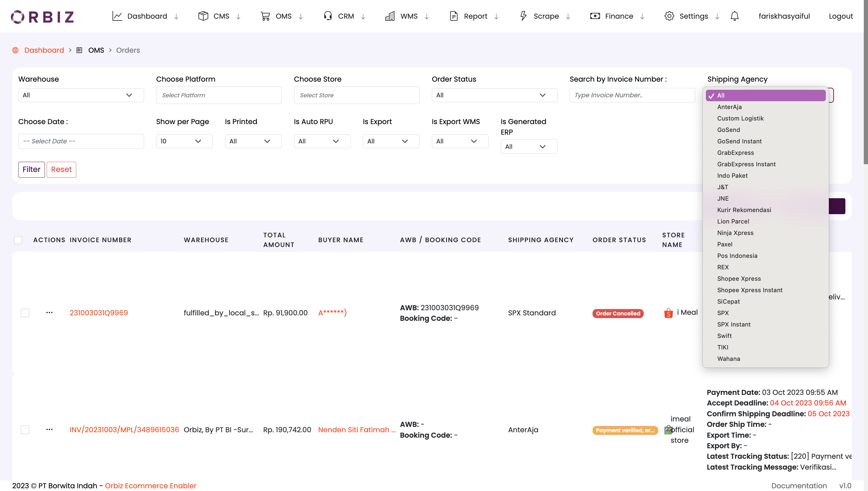The height and width of the screenshot is (491, 868).
Task: Open the notifications bell
Action: point(734,16)
